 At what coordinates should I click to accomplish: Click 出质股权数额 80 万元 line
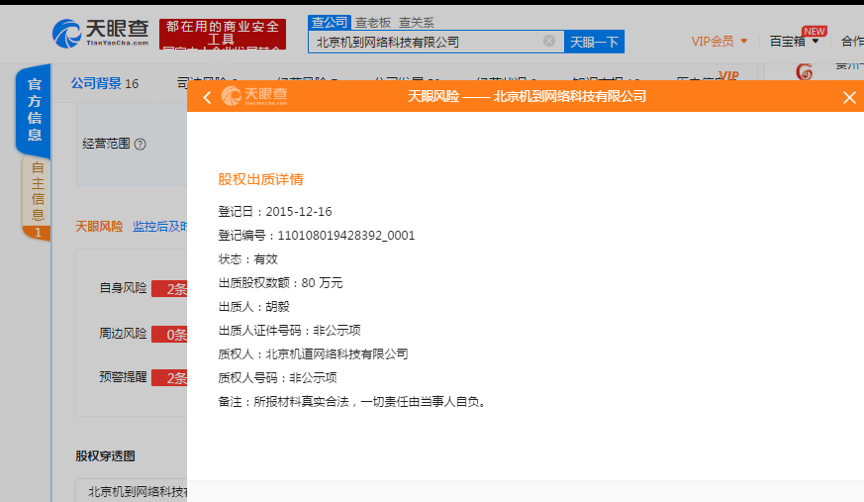point(280,283)
